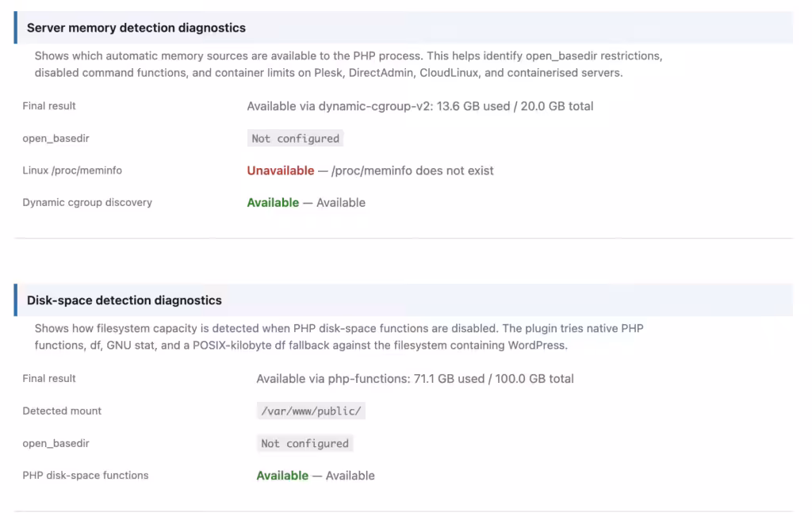Click the Disk-space detection diagnostics heading
This screenshot has height=520, width=812.
coord(124,300)
